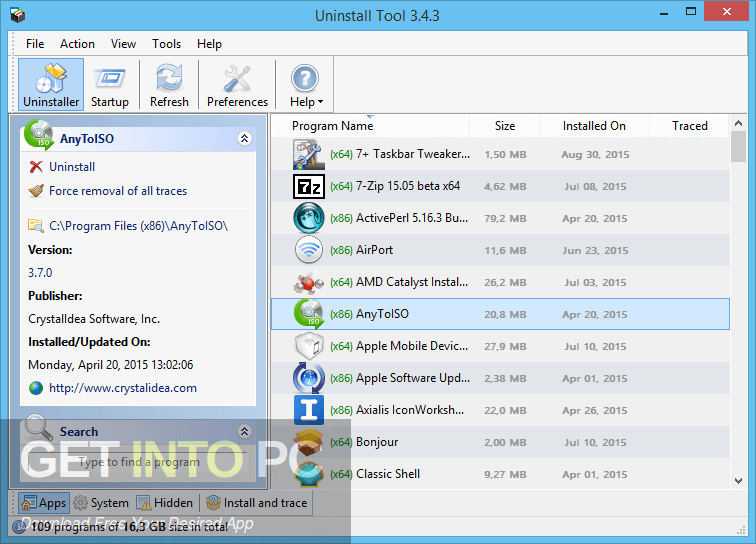Select the 7-Zip 15.05 beta x64 row
The width and height of the screenshot is (756, 544).
pyautogui.click(x=500, y=186)
